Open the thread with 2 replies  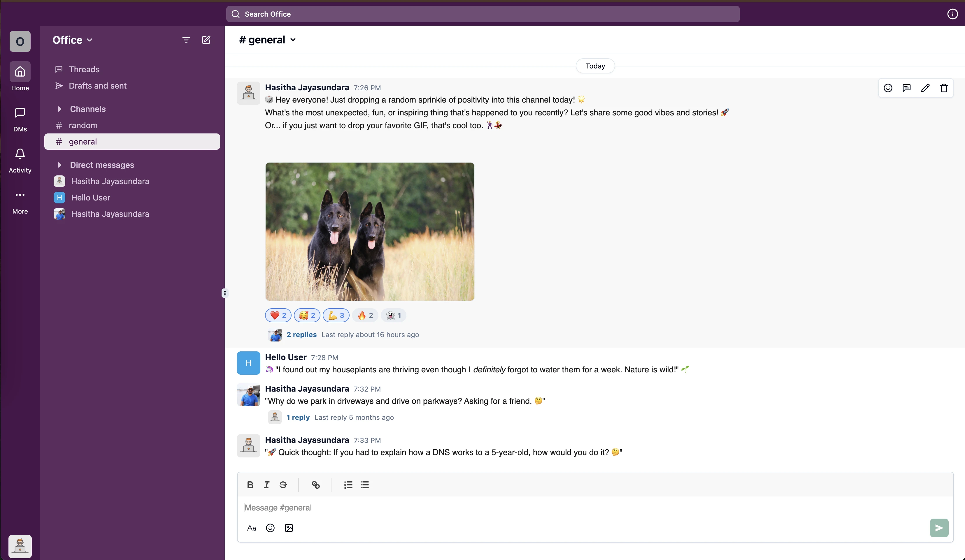pyautogui.click(x=301, y=334)
